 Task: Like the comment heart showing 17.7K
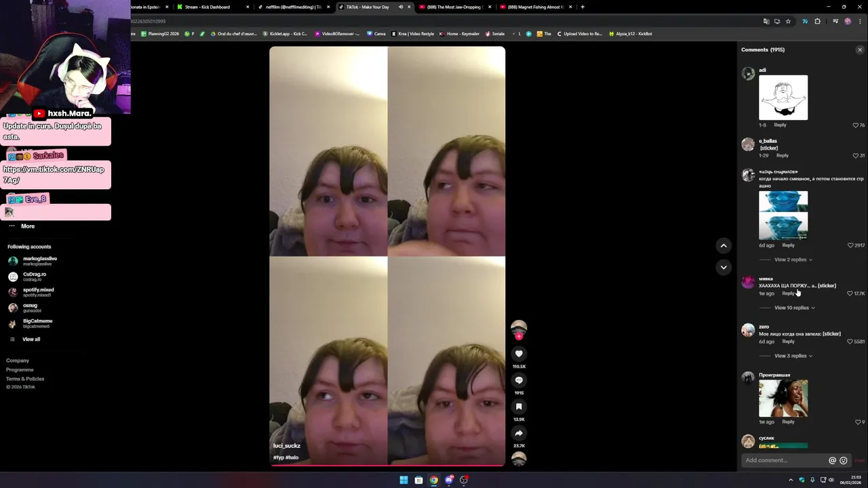tap(850, 293)
